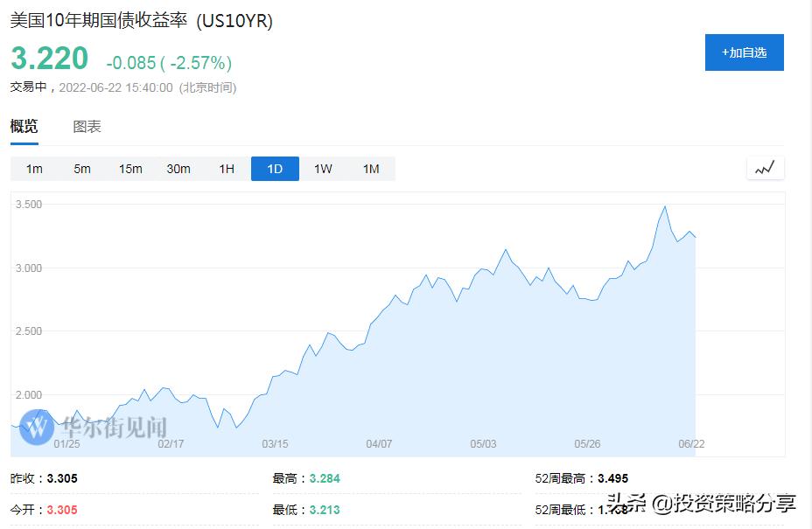Click the 52周最高 value 3.495

coord(613,478)
